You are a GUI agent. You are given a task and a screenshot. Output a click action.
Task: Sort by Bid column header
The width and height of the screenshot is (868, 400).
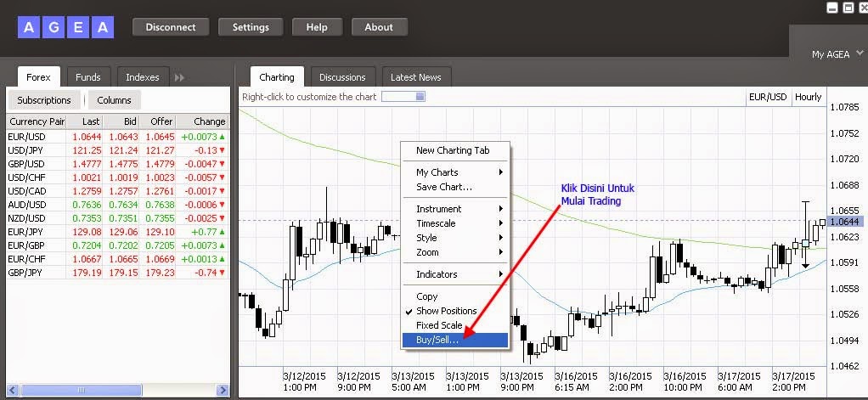pos(121,121)
